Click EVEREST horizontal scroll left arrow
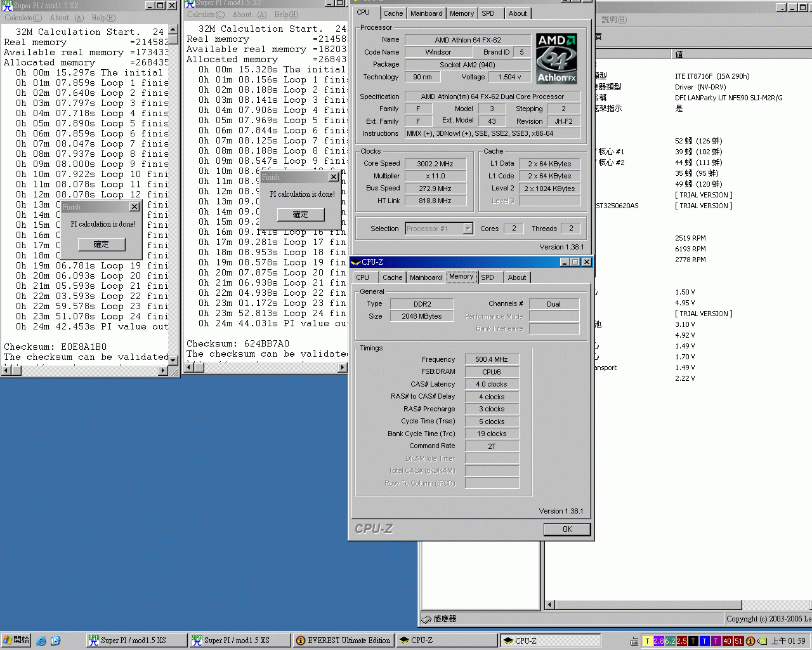The height and width of the screenshot is (650, 812). pyautogui.click(x=550, y=605)
